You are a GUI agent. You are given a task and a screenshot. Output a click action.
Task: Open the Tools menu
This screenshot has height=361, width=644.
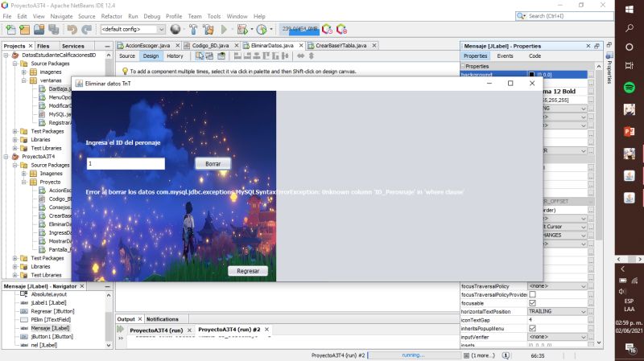(x=213, y=16)
